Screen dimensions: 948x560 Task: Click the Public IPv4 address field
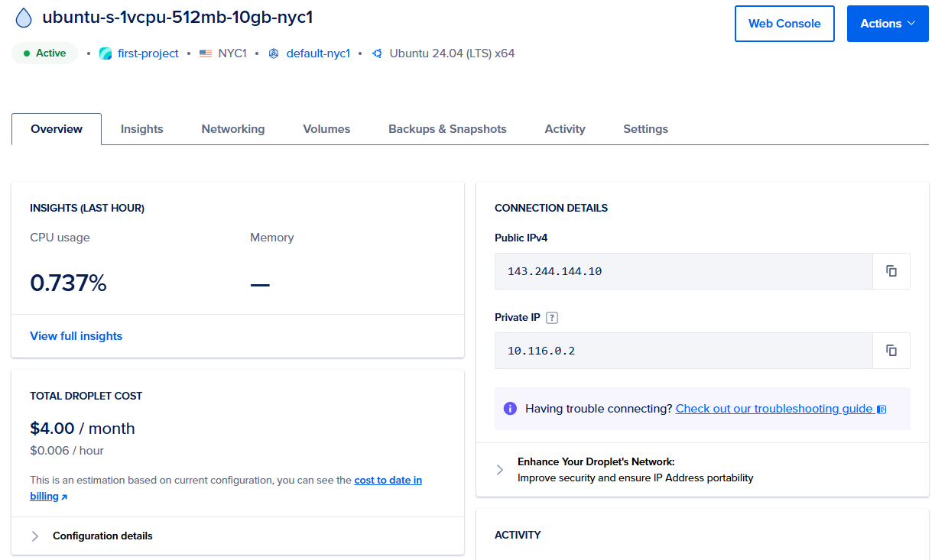click(x=683, y=271)
